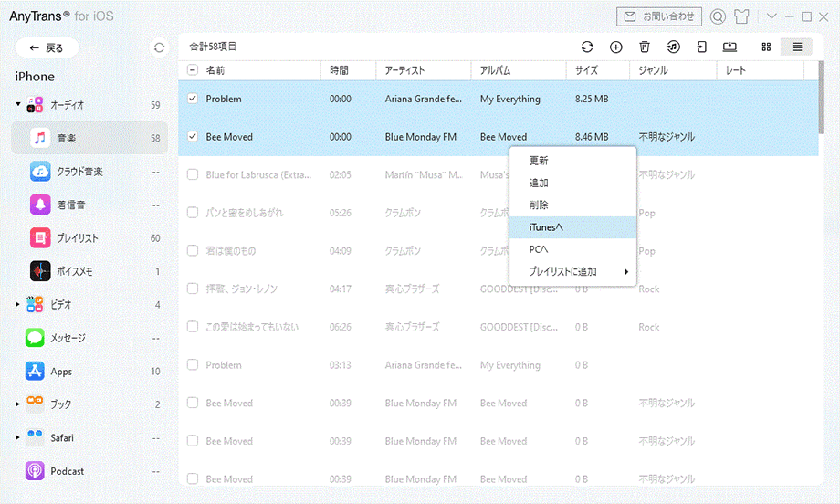The height and width of the screenshot is (504, 840).
Task: Sort by the ジャンル column header
Action: tap(653, 70)
